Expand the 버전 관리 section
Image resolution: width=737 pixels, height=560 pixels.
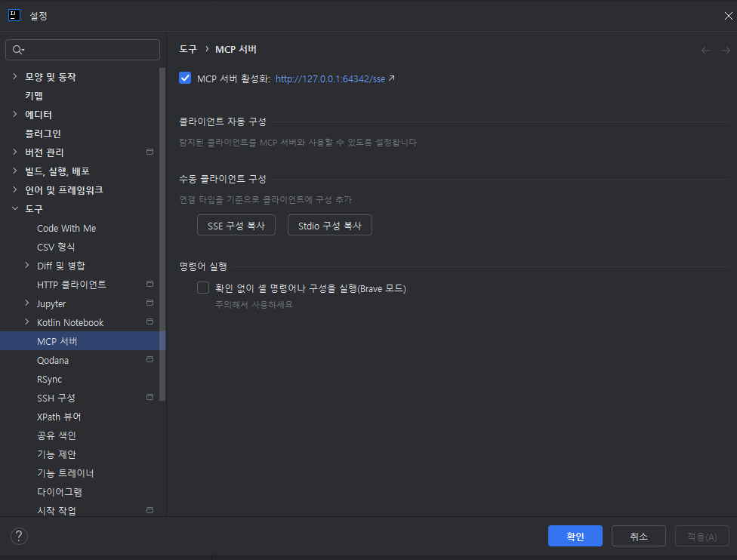(14, 152)
